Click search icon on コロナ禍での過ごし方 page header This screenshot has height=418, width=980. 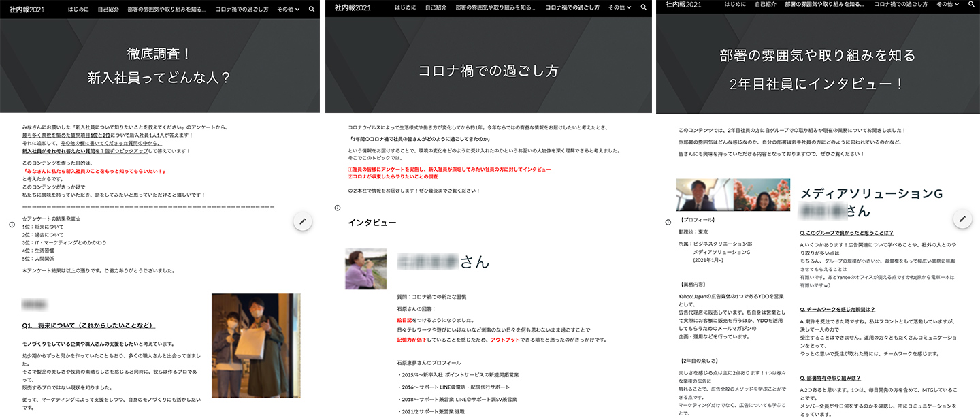click(644, 7)
